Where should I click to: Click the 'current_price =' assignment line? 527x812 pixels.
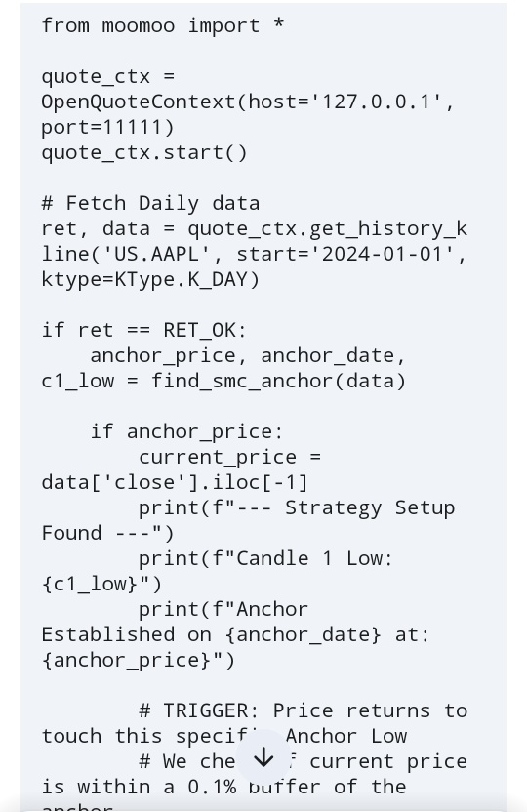pyautogui.click(x=230, y=457)
